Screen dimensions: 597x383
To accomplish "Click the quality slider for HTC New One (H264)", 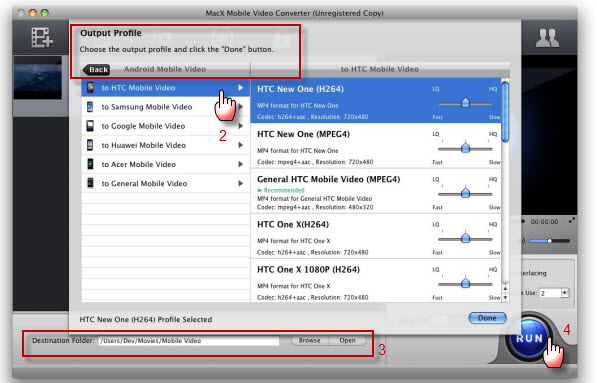I will [465, 103].
